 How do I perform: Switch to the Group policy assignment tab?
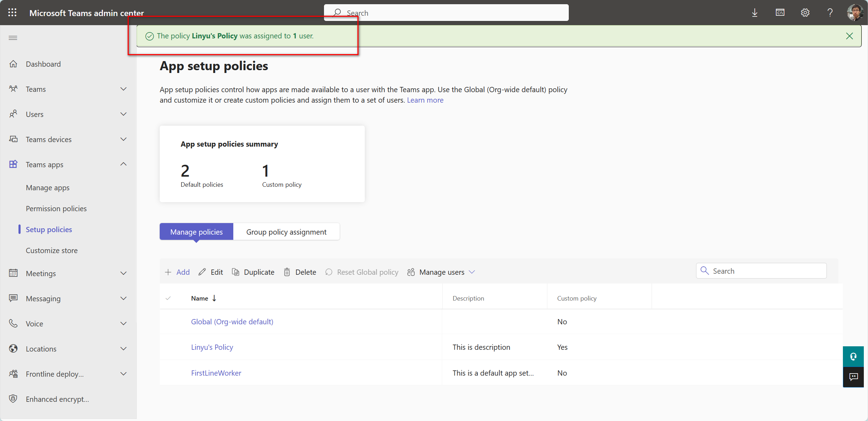click(286, 231)
